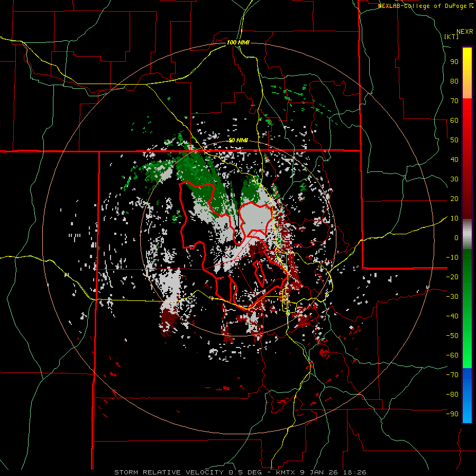
Task: Click the "10" value on the velocity scale
Action: pyautogui.click(x=454, y=218)
